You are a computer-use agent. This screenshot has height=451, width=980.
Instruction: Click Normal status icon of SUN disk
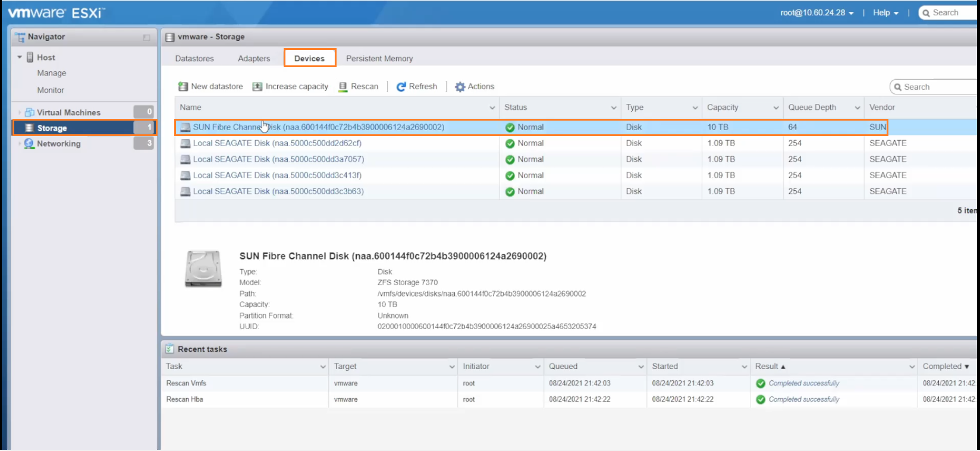[x=510, y=127]
